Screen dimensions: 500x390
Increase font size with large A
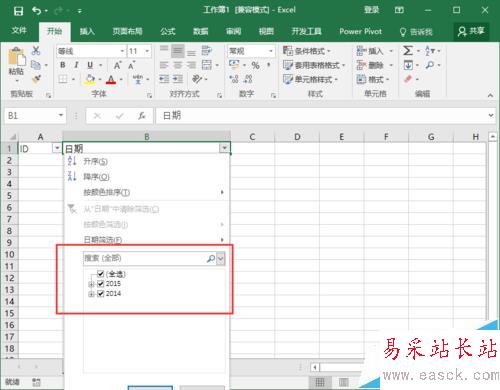[117, 65]
